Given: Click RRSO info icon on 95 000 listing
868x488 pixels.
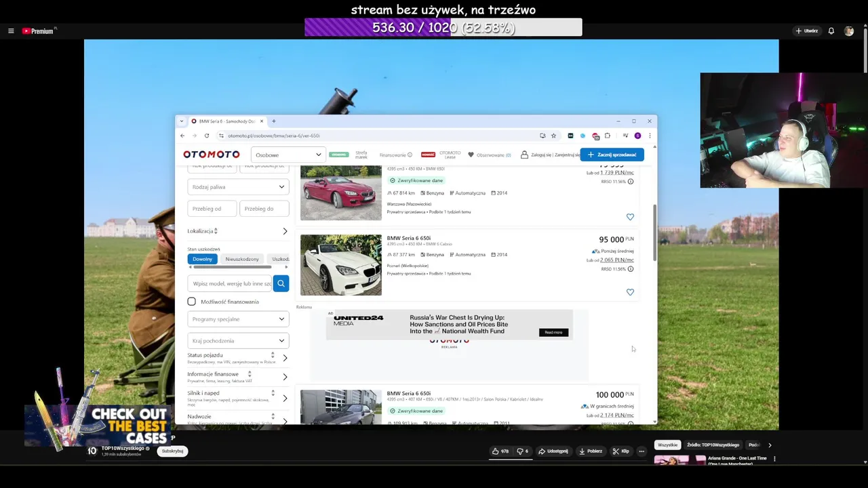Looking at the screenshot, I should 631,269.
